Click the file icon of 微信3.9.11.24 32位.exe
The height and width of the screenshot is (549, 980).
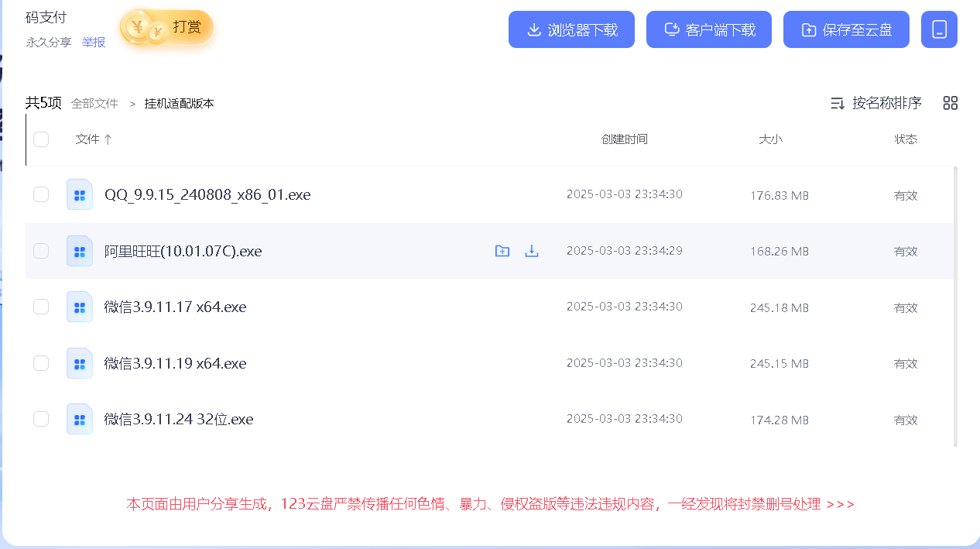click(80, 419)
